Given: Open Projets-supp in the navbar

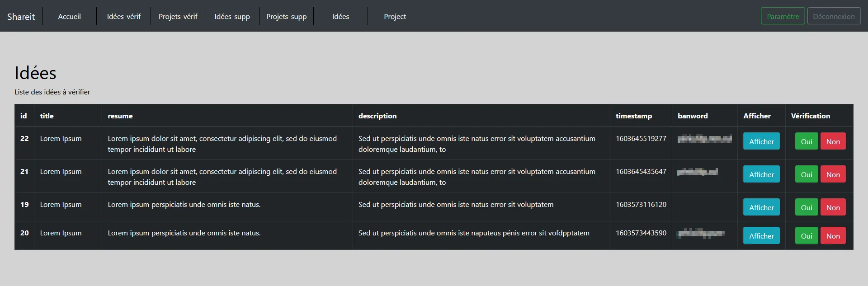Looking at the screenshot, I should [x=286, y=17].
